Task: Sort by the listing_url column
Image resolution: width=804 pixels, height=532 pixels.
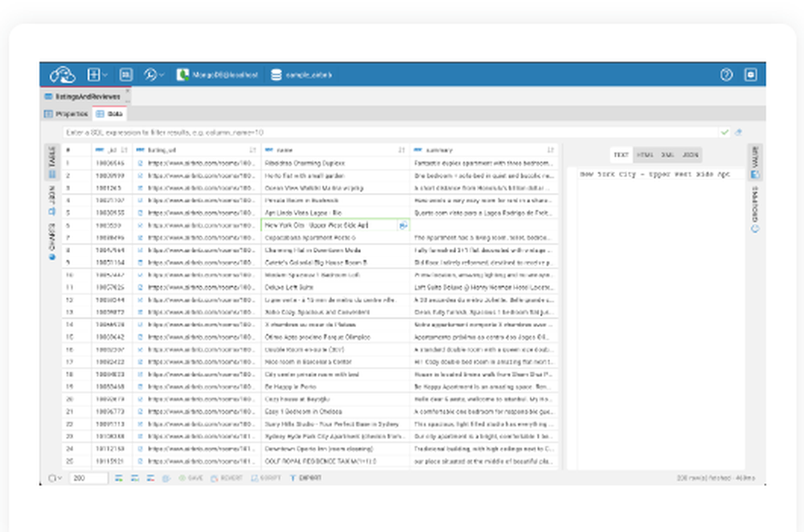Action: [x=252, y=150]
